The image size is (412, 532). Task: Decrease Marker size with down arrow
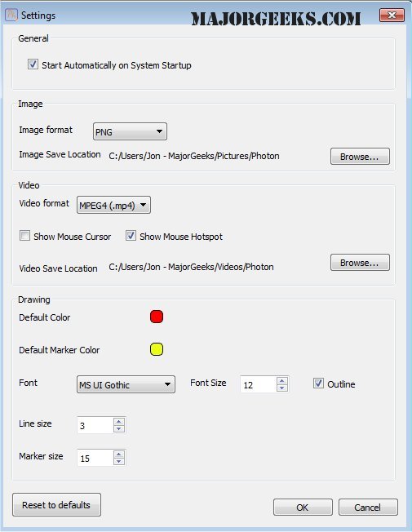click(119, 462)
